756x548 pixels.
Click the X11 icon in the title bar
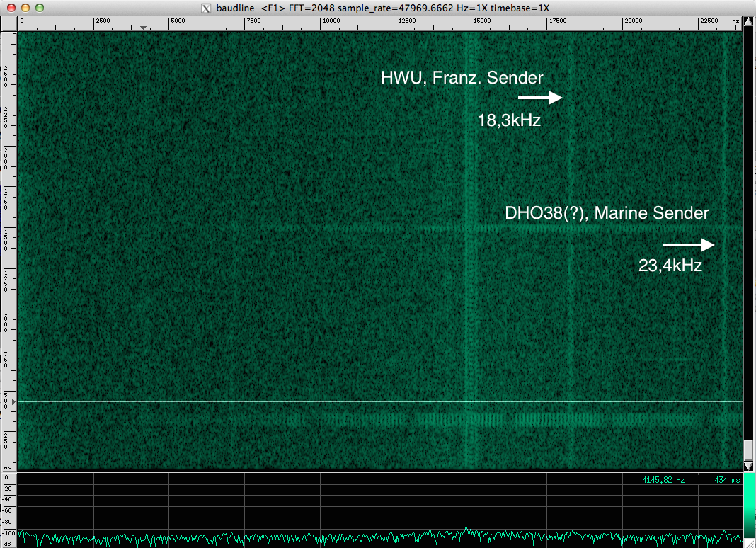pyautogui.click(x=206, y=8)
